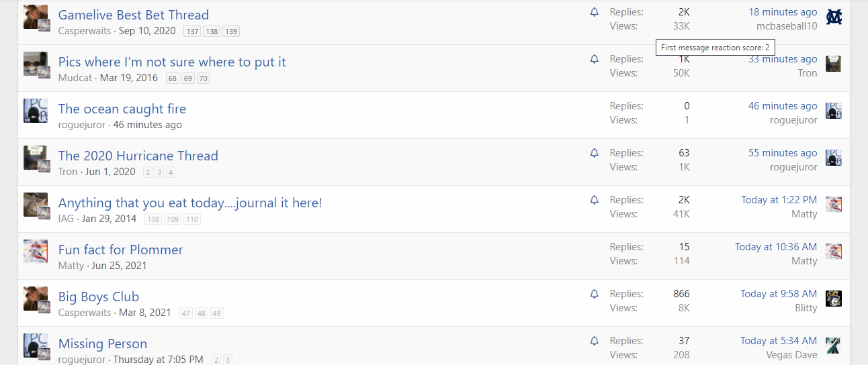Open Blitty's avatar icon on right
Screen dimensions: 868x365
[834, 299]
